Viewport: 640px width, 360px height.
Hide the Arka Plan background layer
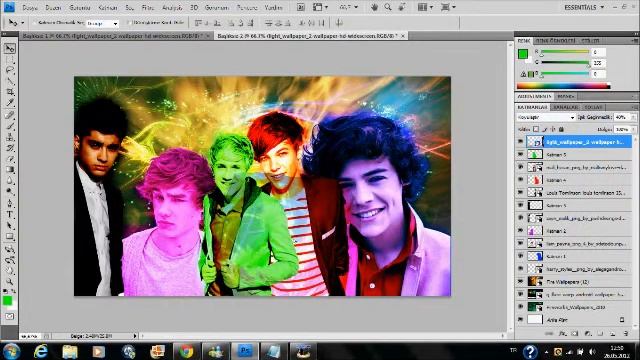[x=520, y=320]
